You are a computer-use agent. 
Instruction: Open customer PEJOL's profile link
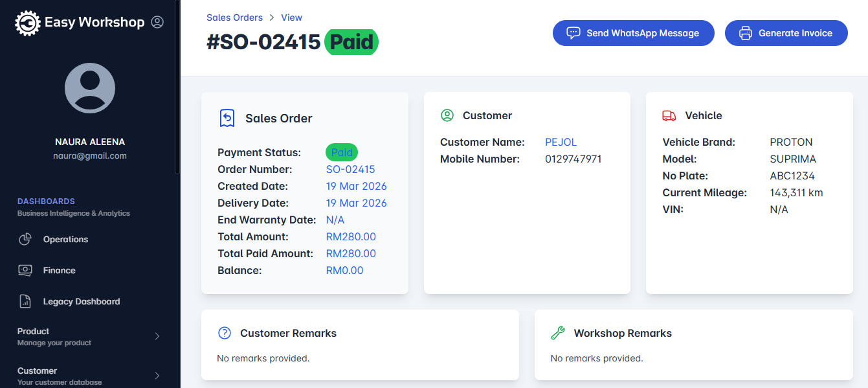(x=561, y=142)
